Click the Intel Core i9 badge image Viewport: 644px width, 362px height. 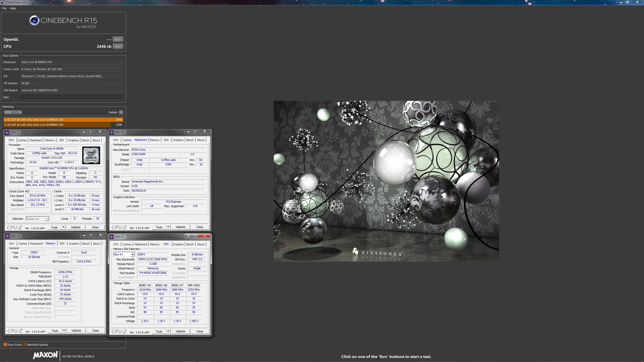[x=91, y=155]
